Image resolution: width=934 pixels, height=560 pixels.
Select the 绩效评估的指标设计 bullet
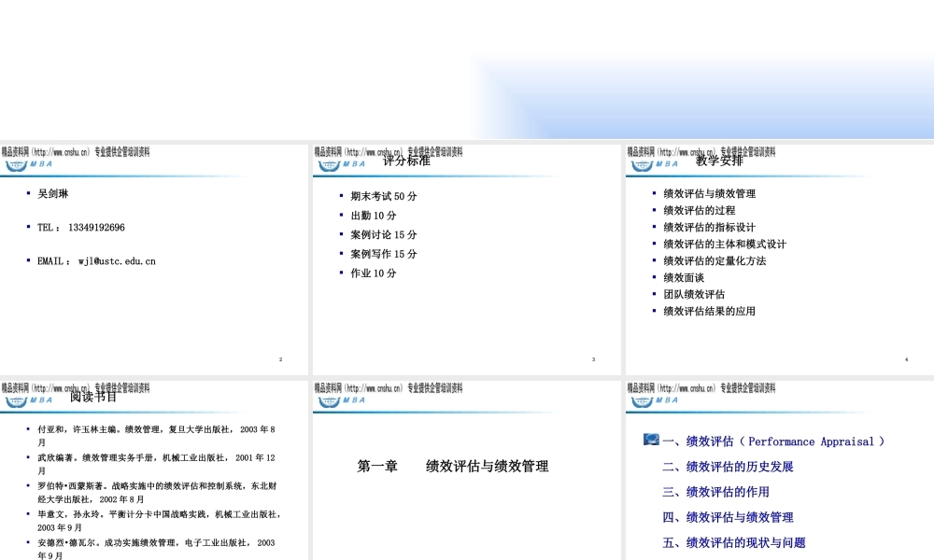710,228
